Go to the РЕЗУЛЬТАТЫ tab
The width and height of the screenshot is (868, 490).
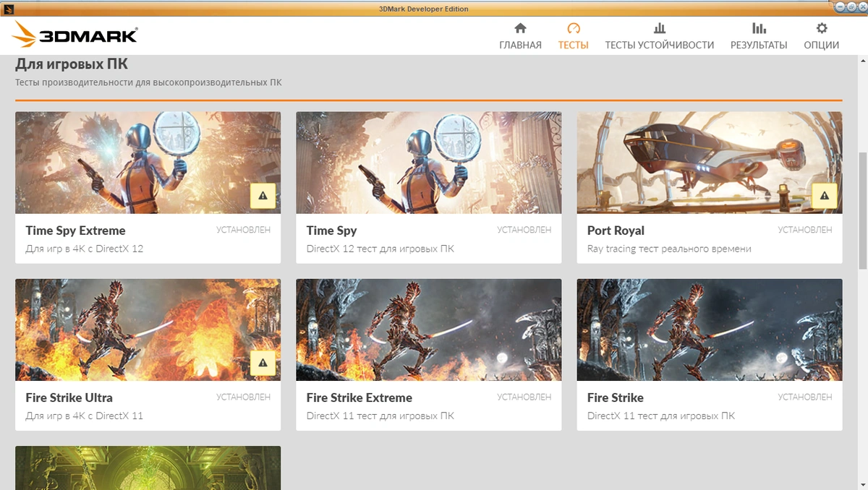point(759,36)
